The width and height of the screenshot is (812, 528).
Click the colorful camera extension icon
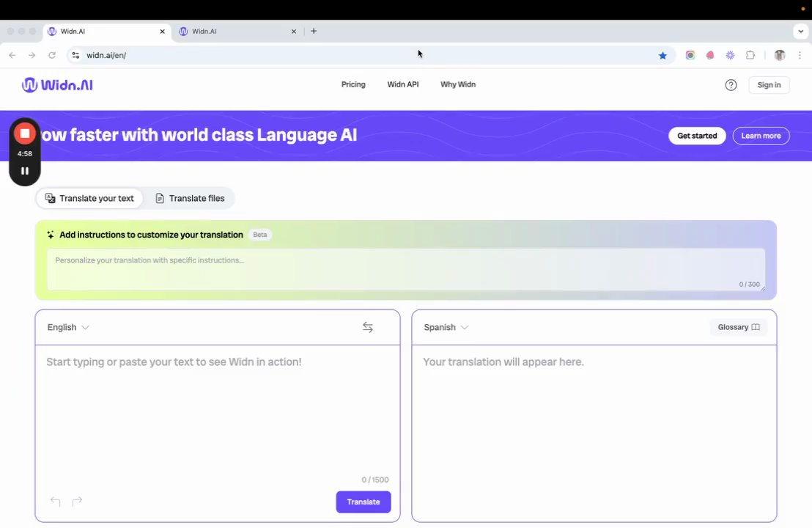click(690, 56)
